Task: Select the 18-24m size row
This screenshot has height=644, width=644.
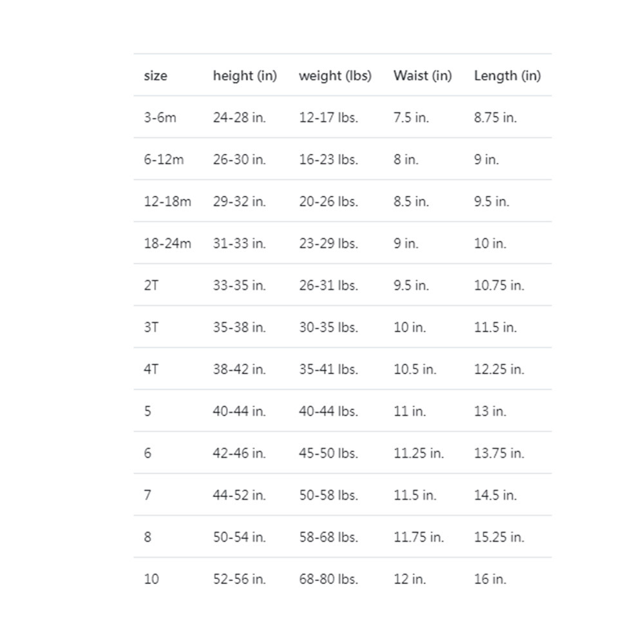Action: pyautogui.click(x=167, y=243)
